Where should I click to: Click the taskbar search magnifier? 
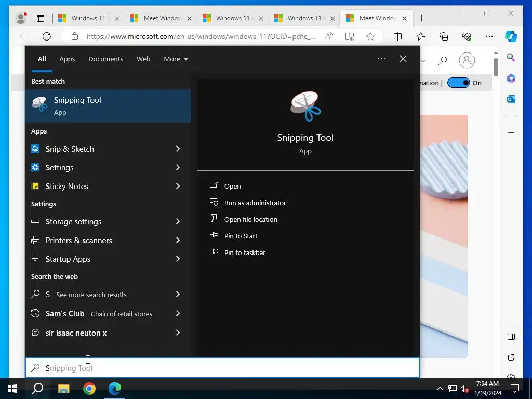coord(37,389)
